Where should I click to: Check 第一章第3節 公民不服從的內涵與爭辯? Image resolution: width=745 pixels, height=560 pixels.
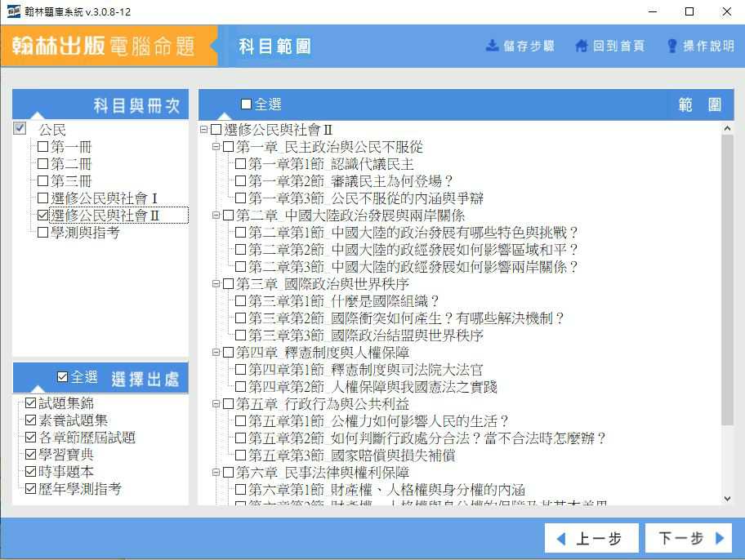(240, 198)
